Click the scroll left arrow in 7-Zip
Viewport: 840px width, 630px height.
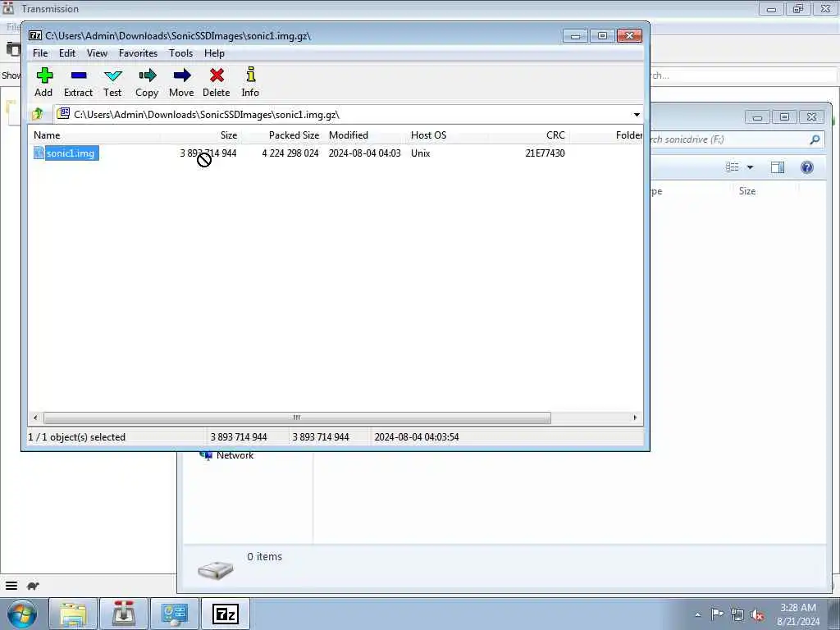[35, 418]
